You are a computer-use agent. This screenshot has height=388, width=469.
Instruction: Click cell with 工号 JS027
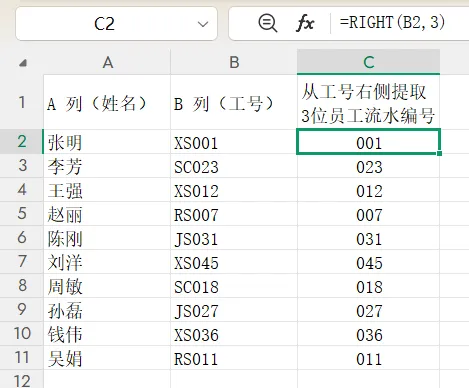(x=234, y=310)
